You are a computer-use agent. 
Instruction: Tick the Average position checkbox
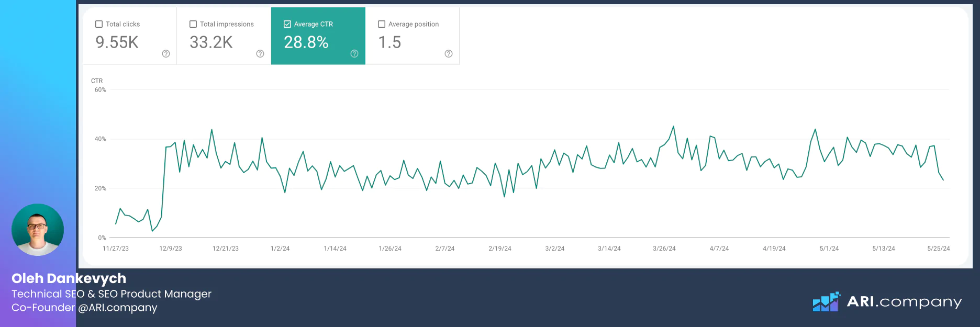(382, 24)
